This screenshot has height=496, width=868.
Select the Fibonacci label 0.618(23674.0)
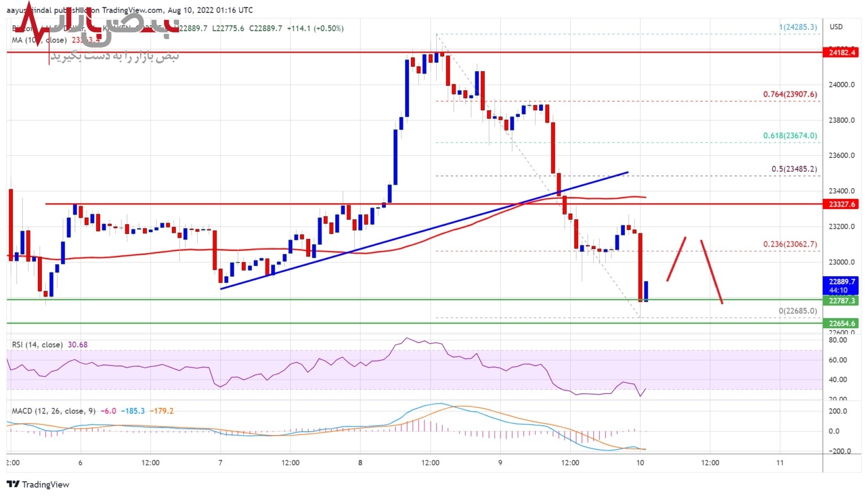(790, 136)
